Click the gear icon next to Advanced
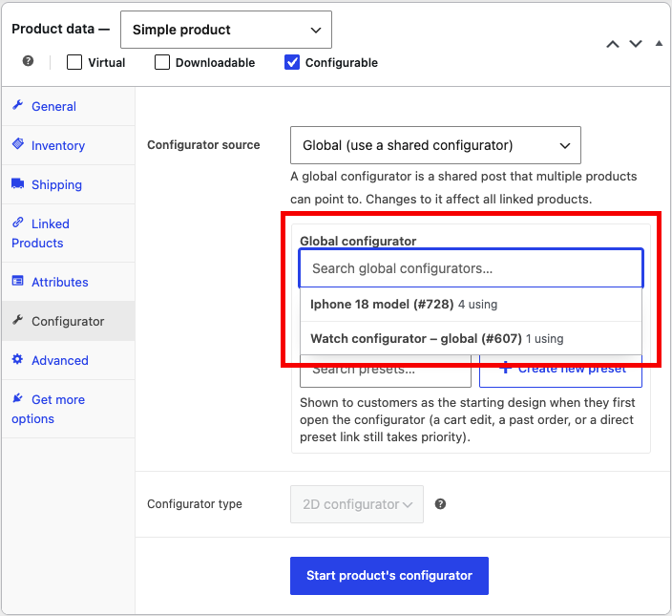 coord(17,359)
